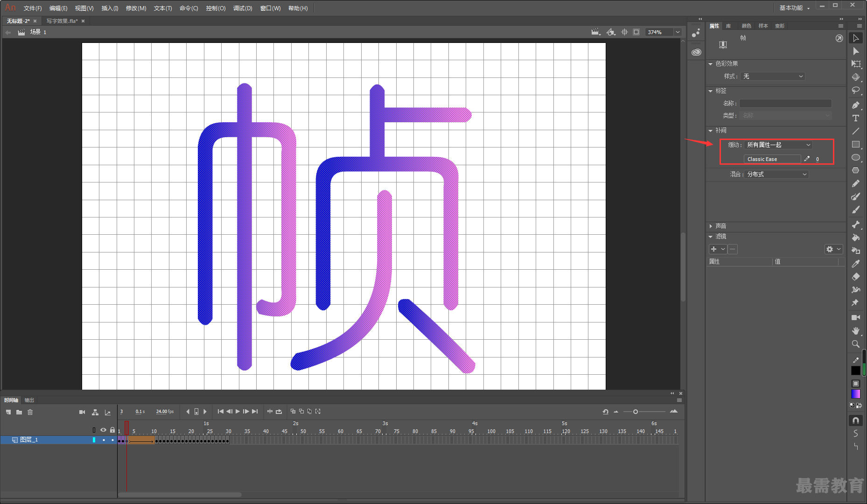867x504 pixels.
Task: Open the Creative Cloud Libraries panel icon
Action: tap(696, 52)
